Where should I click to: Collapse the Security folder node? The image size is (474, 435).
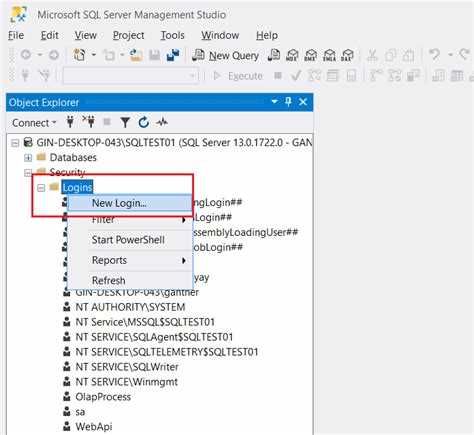coord(28,173)
